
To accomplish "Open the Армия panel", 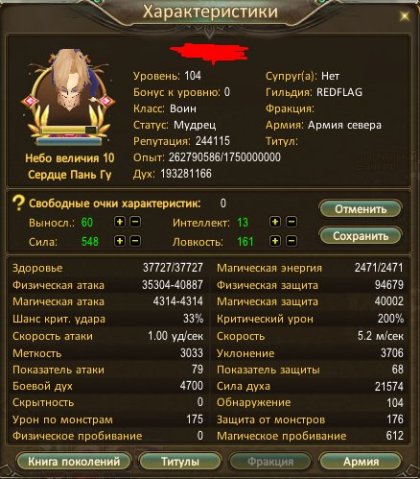I will coord(361,462).
